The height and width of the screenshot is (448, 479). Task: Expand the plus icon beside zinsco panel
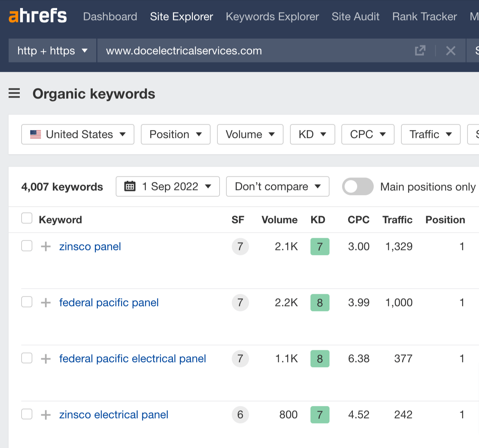(46, 246)
